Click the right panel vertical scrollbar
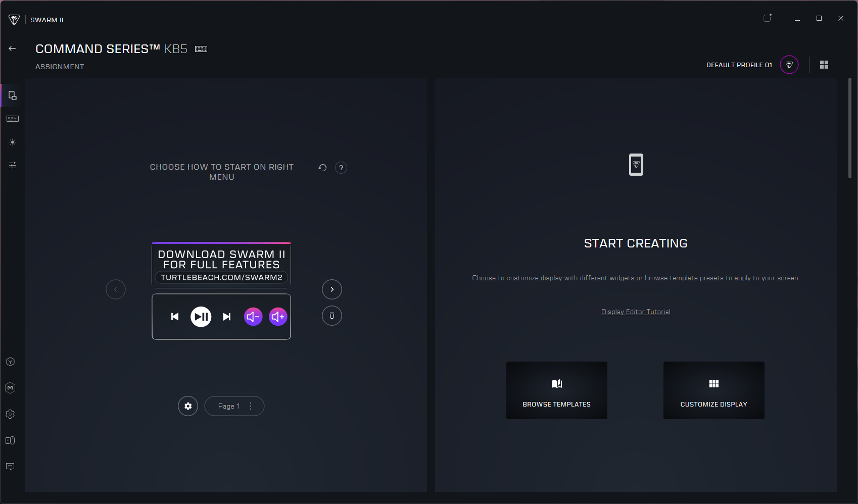Screen dimensions: 858x504 [850, 128]
